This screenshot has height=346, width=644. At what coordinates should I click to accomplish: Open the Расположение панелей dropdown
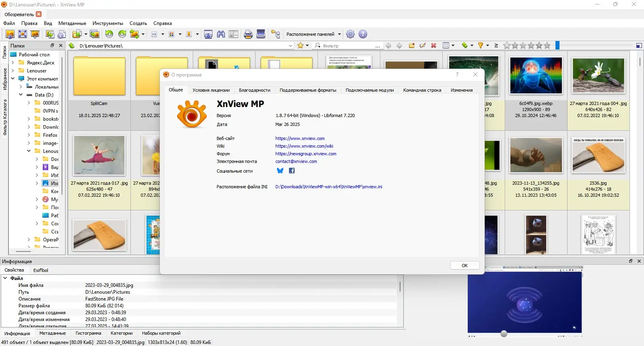coord(314,34)
